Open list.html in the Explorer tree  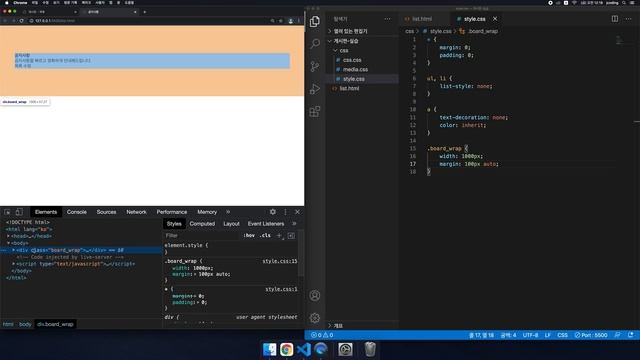(349, 88)
